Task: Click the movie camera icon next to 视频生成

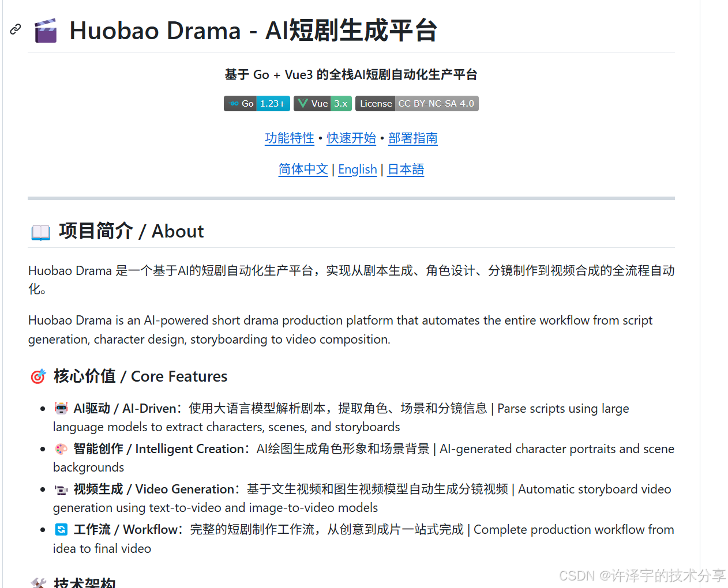Action: tap(61, 489)
